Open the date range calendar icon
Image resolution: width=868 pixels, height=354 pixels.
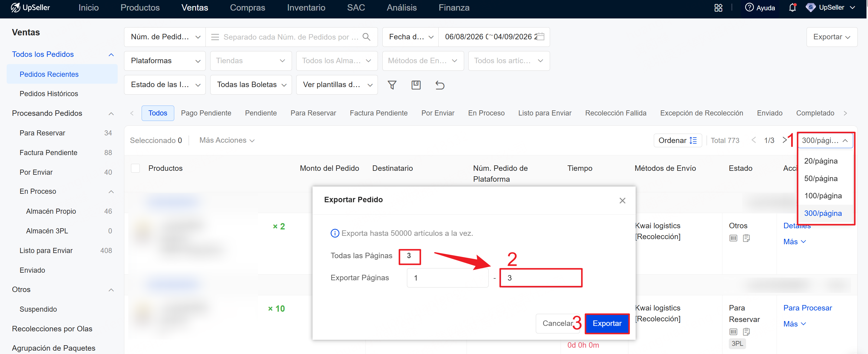[x=540, y=36]
